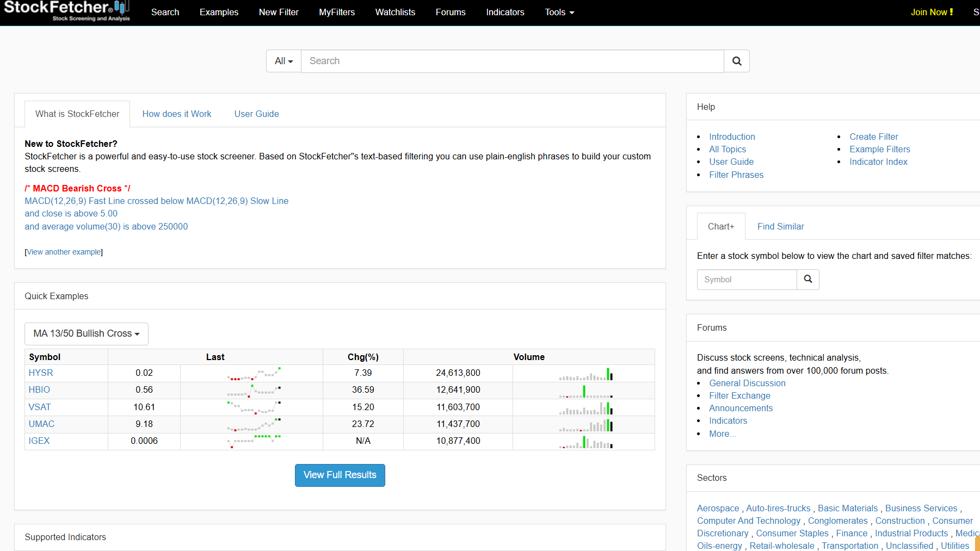This screenshot has height=551, width=980.
Task: Open the Filter Exchange forum link
Action: point(739,395)
